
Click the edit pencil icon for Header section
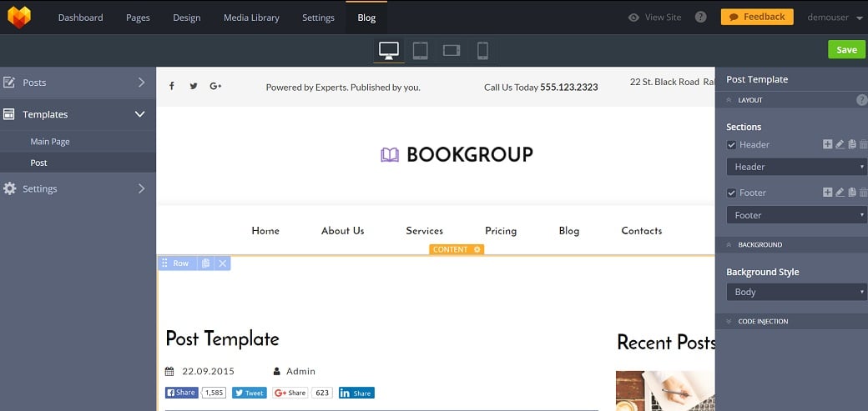(x=840, y=144)
